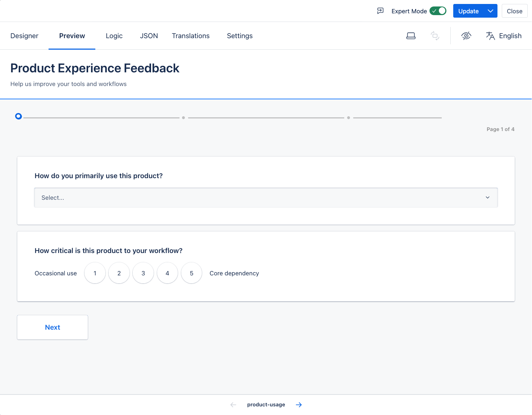Click the feedback message icon beside Expert Mode
532x415 pixels.
[x=380, y=11]
